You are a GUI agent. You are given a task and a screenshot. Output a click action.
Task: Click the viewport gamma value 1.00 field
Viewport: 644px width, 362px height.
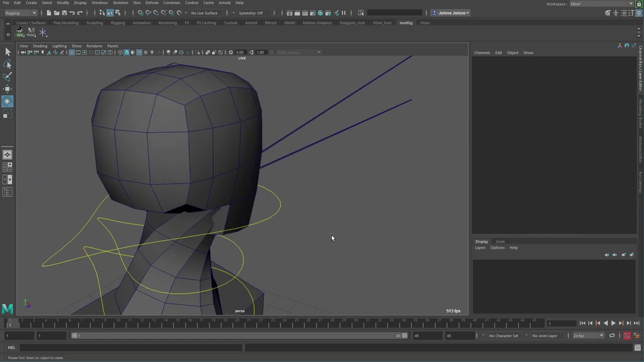[x=260, y=52]
